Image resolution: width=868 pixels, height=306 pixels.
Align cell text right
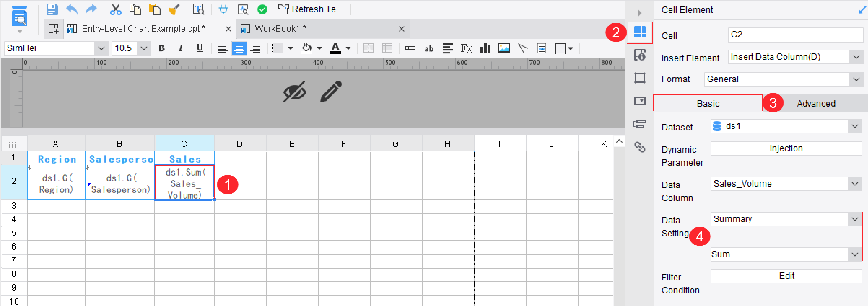(x=255, y=48)
